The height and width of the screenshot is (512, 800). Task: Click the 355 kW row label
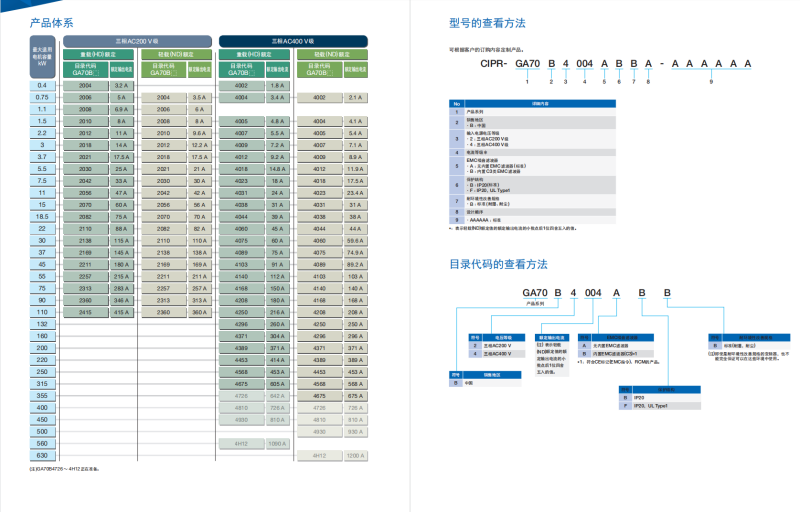coord(42,396)
